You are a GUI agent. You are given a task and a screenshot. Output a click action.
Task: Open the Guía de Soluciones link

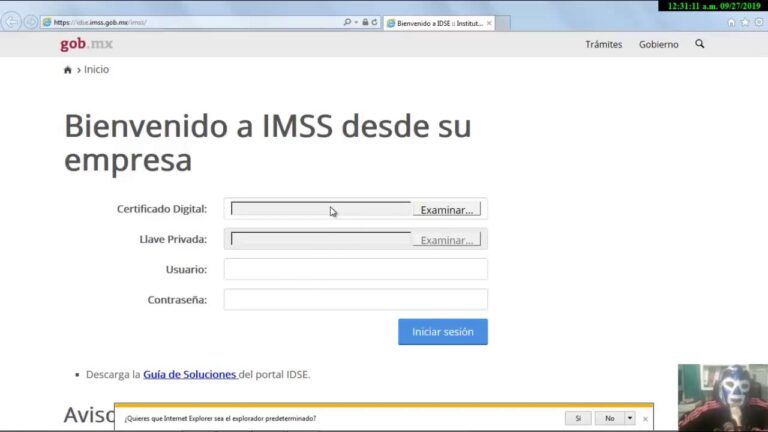point(190,374)
